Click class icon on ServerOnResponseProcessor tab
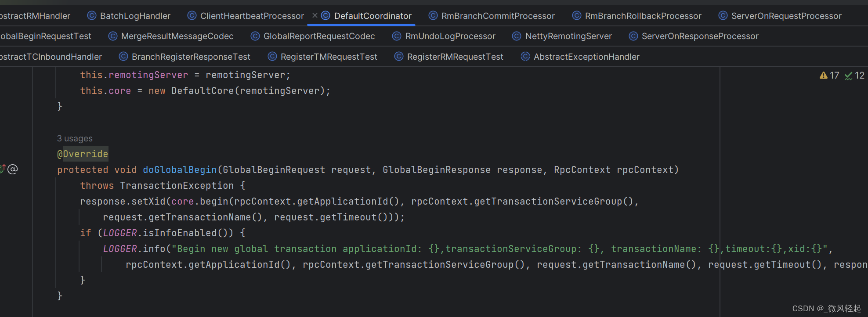The width and height of the screenshot is (868, 317). point(633,36)
